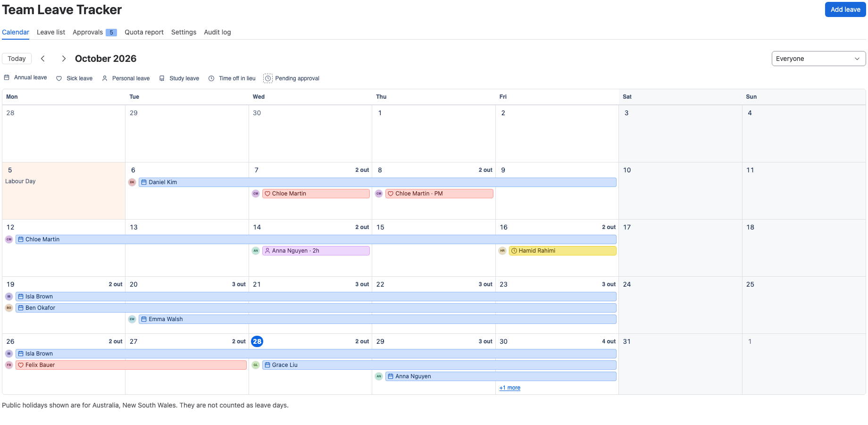This screenshot has height=425, width=868.
Task: Click the +1 more link on October 30
Action: coord(510,388)
